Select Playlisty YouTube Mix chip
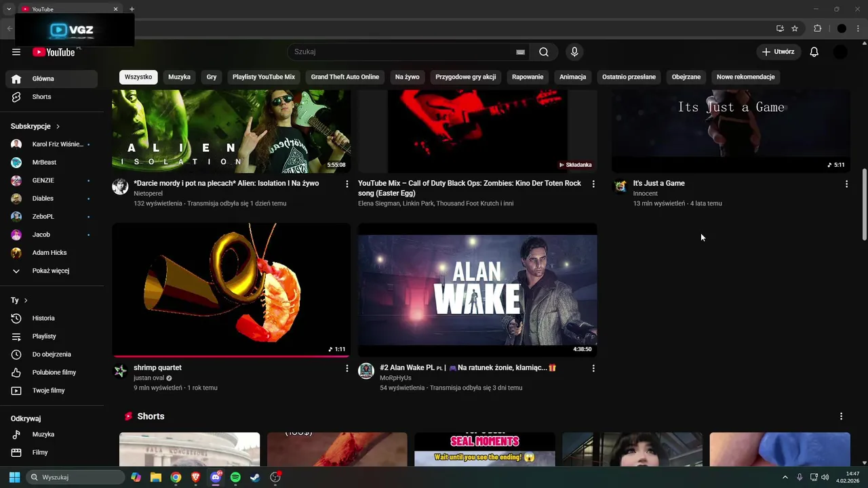The image size is (868, 488). point(264,77)
